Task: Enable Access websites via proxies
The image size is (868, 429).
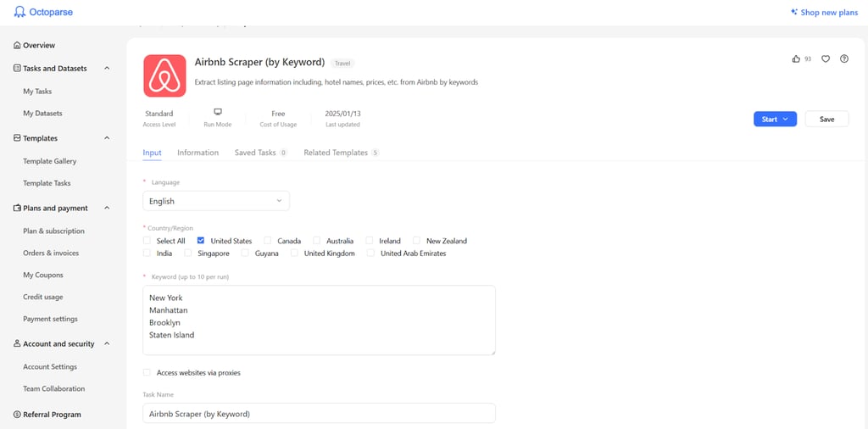Action: (147, 372)
